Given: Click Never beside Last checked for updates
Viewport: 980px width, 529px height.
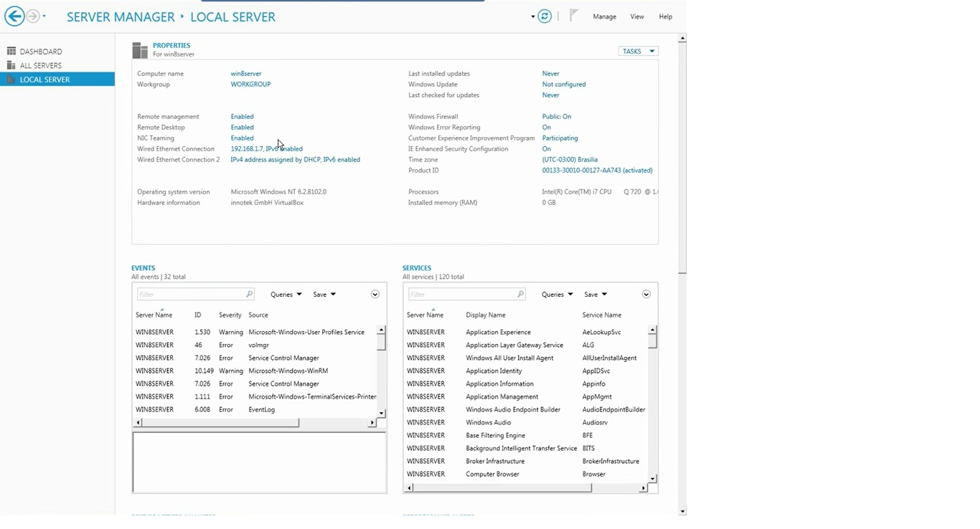Looking at the screenshot, I should [x=550, y=95].
